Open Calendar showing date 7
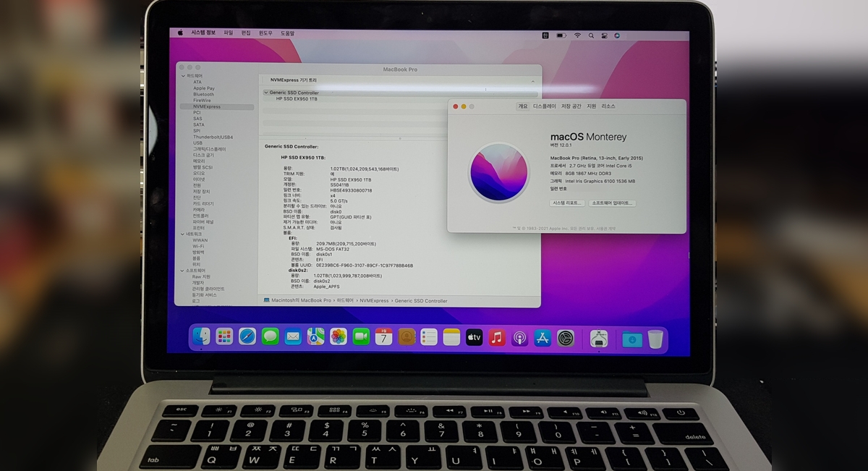 [383, 336]
